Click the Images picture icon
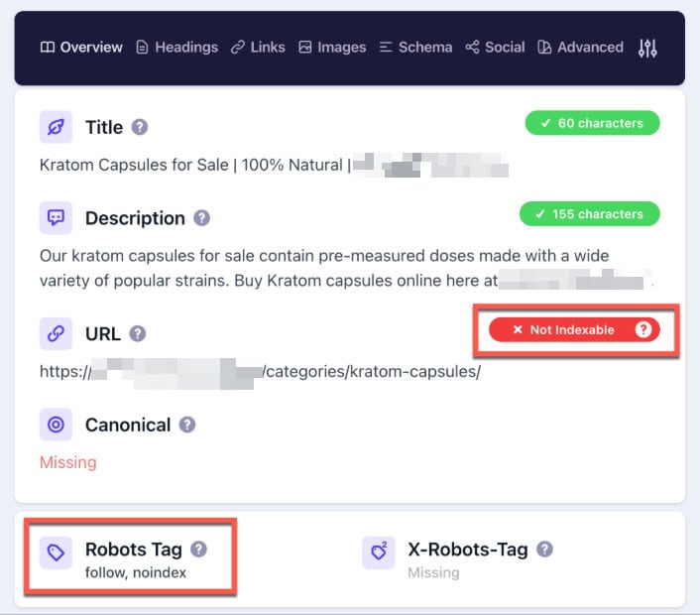This screenshot has height=615, width=700. click(305, 47)
